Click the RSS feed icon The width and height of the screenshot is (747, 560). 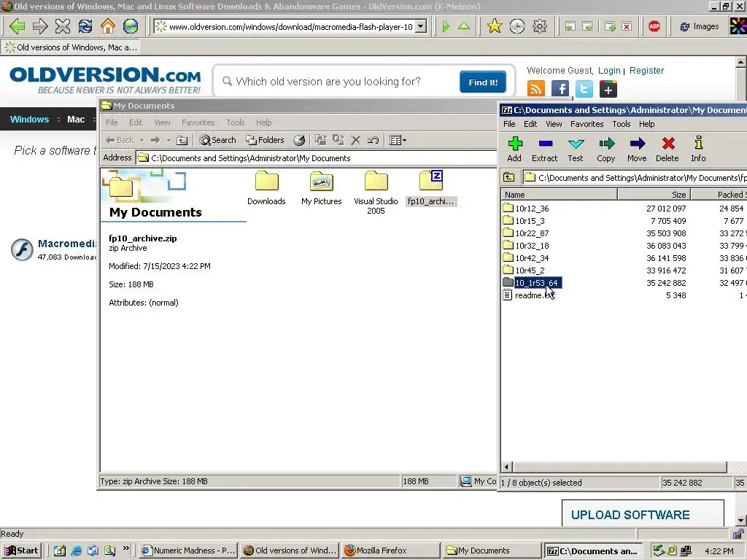point(536,89)
